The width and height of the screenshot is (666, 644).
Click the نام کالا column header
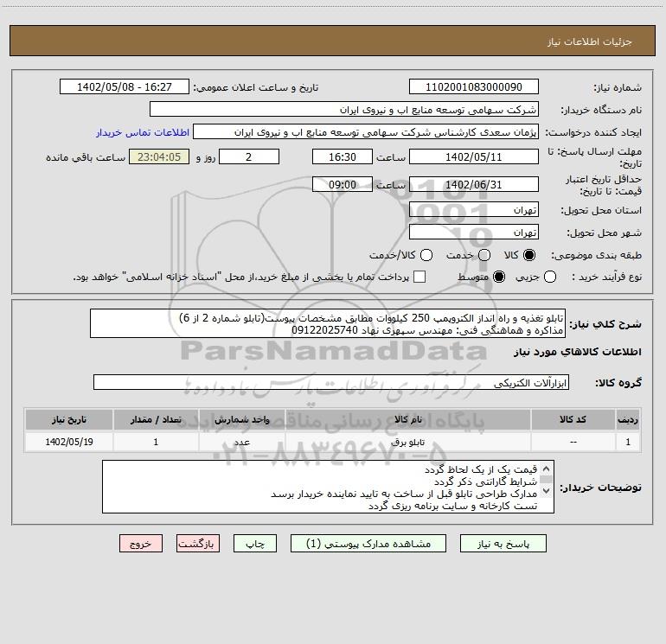pos(407,419)
